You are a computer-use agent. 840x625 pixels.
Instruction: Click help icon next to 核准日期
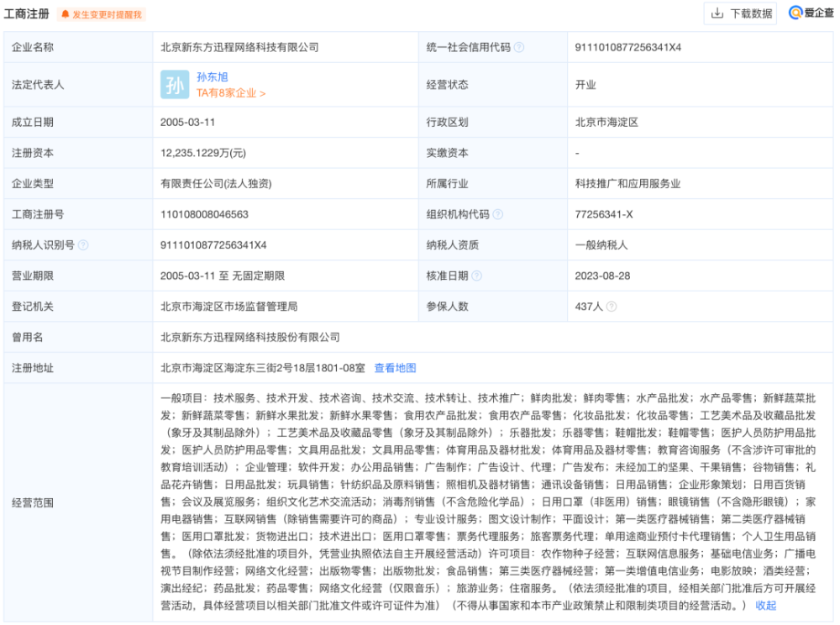[x=476, y=276]
